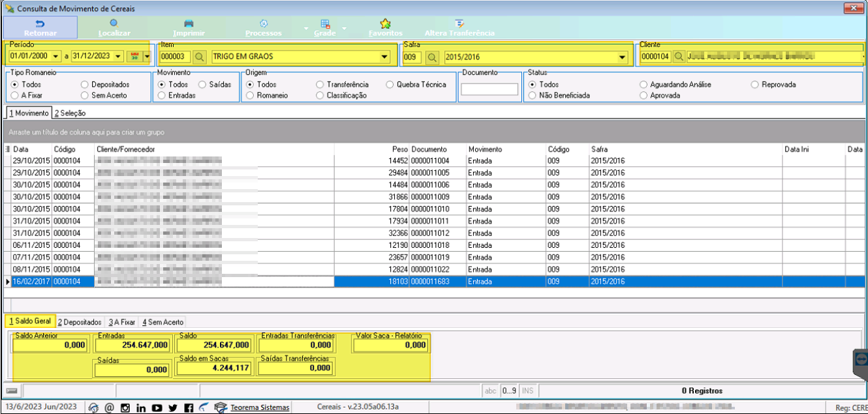Image resolution: width=868 pixels, height=414 pixels.
Task: Click the Item magnifier search icon
Action: pyautogui.click(x=200, y=57)
